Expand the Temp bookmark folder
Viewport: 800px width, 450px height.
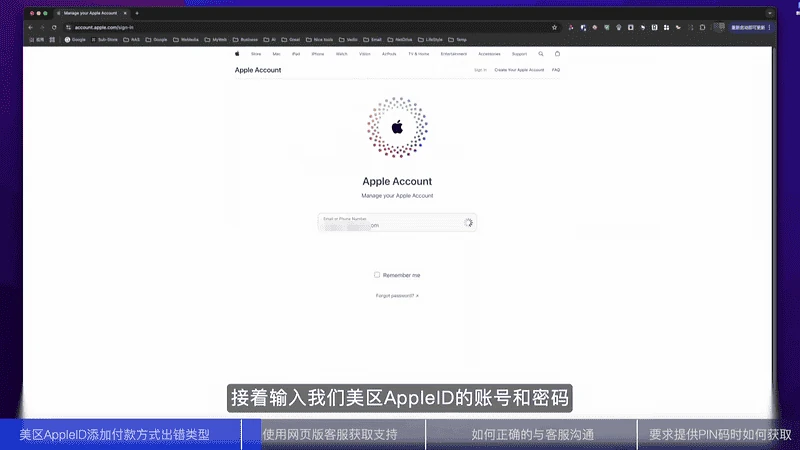coord(458,40)
